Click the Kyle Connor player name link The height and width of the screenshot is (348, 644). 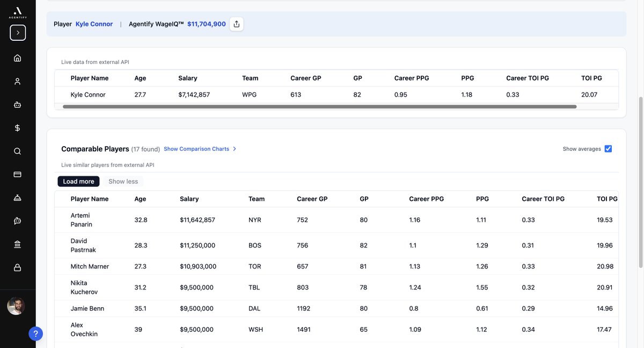click(x=93, y=23)
